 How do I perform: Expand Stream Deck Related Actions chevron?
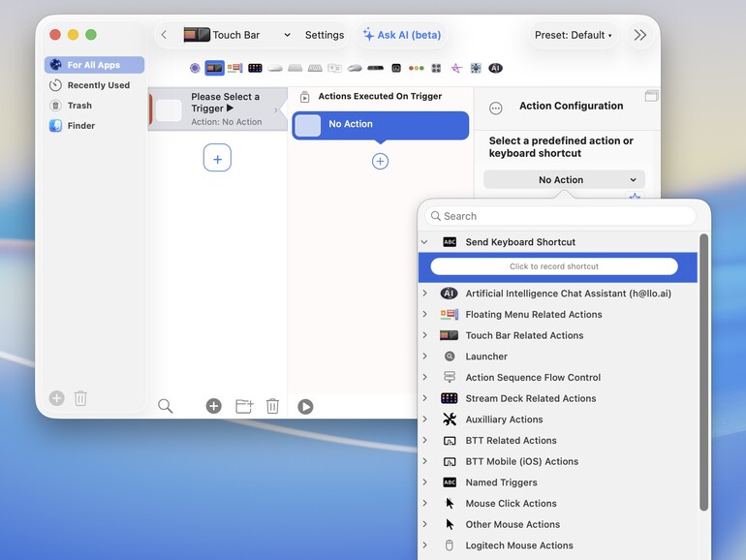(x=425, y=398)
